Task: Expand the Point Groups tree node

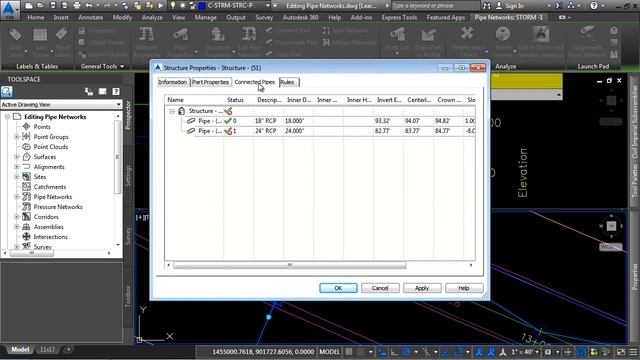Action: (x=17, y=137)
